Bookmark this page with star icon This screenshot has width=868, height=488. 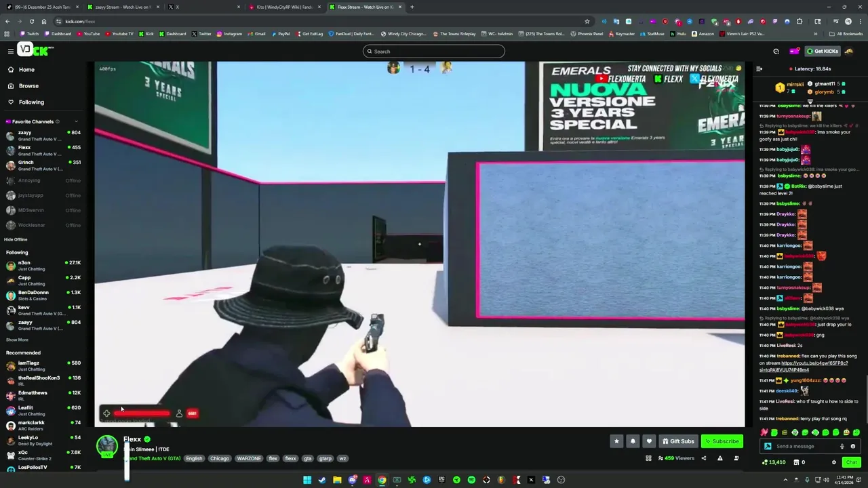[x=587, y=21]
